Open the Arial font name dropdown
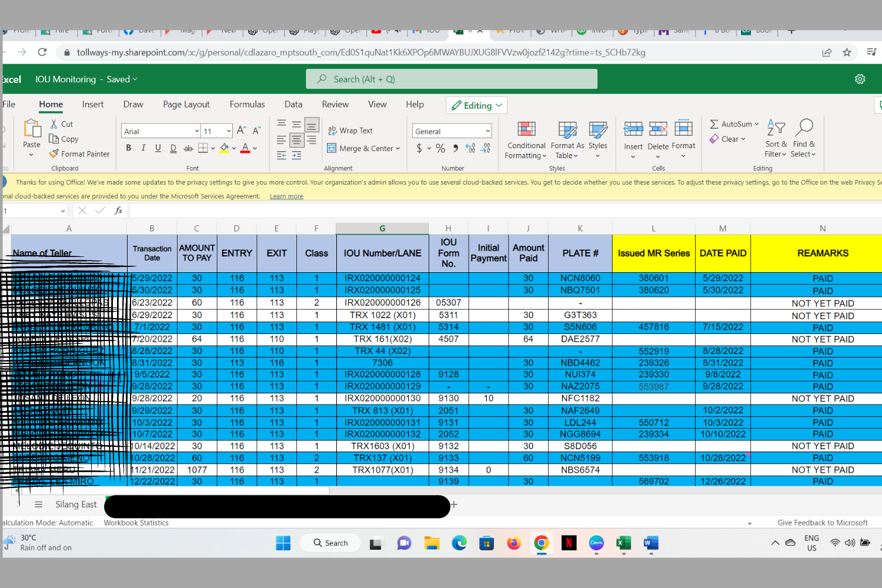 (196, 131)
